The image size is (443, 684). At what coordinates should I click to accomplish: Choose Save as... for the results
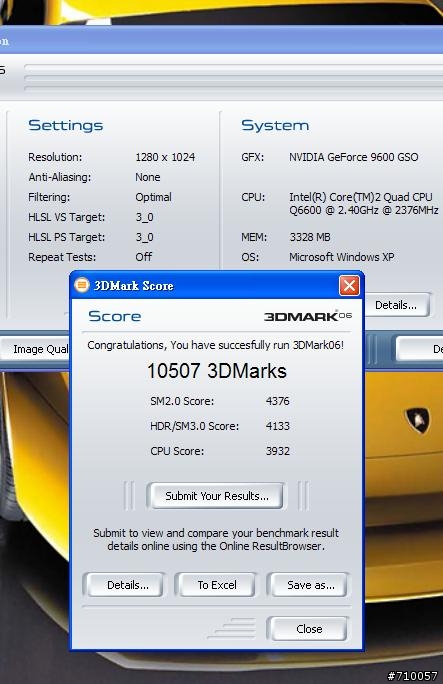point(309,585)
